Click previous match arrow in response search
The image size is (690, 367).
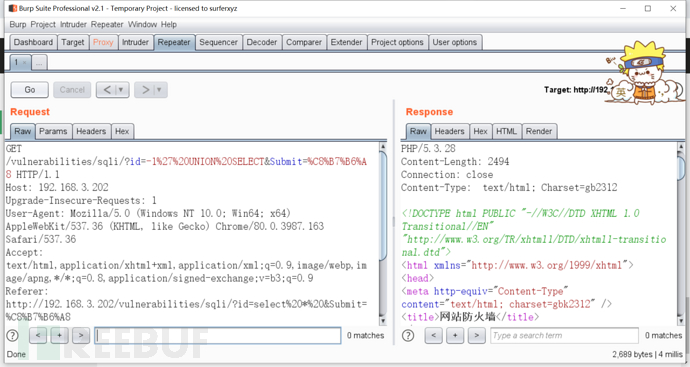pos(433,335)
